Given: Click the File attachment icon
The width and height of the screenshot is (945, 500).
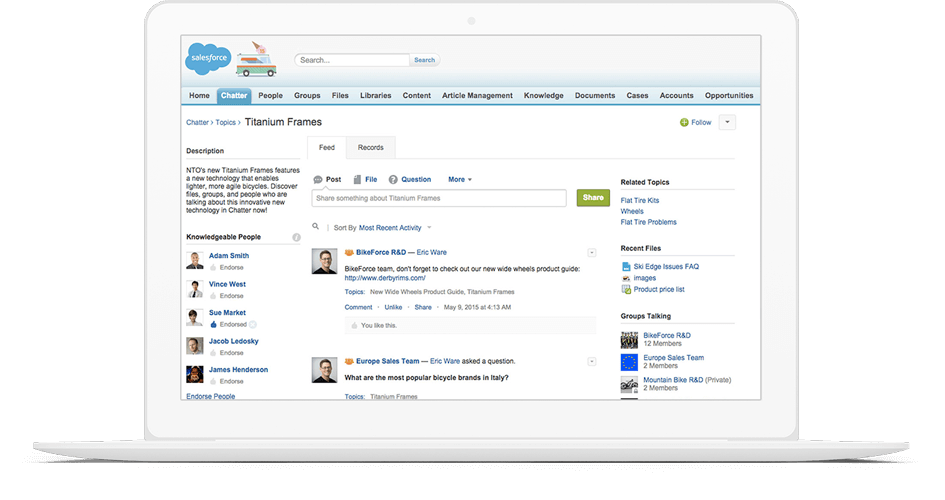Looking at the screenshot, I should (x=357, y=180).
